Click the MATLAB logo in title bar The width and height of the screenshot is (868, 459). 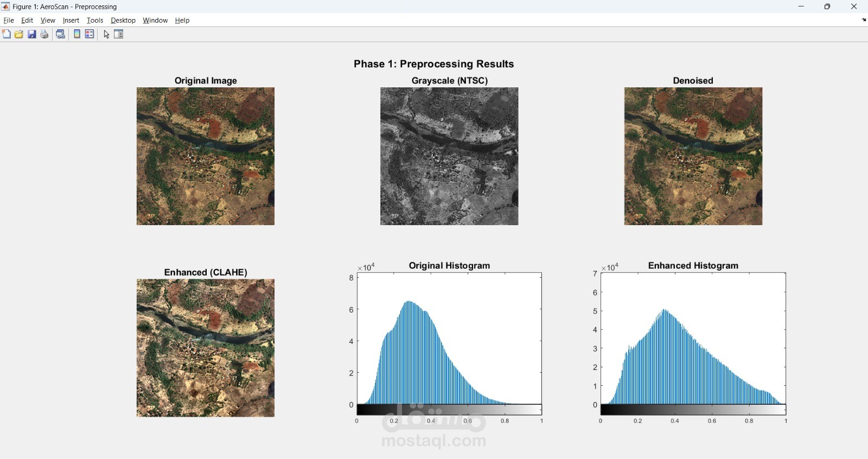[5, 7]
